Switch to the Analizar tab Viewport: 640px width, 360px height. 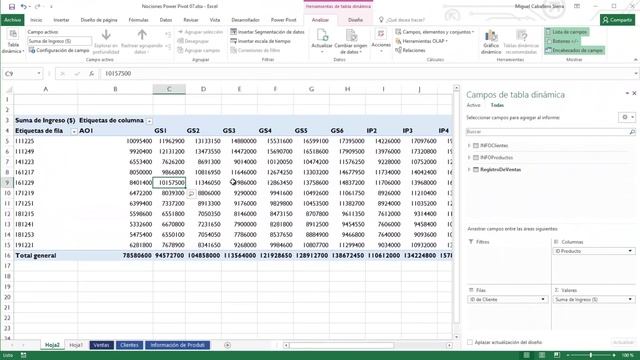[x=320, y=20]
